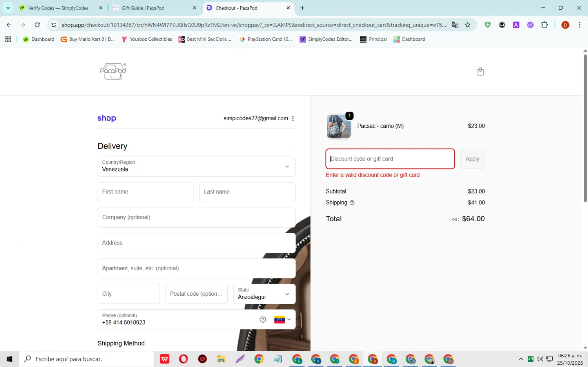
Task: Open the black circular W extension
Action: [502, 25]
